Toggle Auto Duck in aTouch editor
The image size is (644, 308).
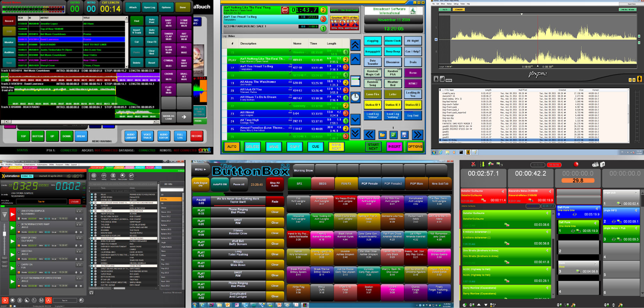coord(152,31)
